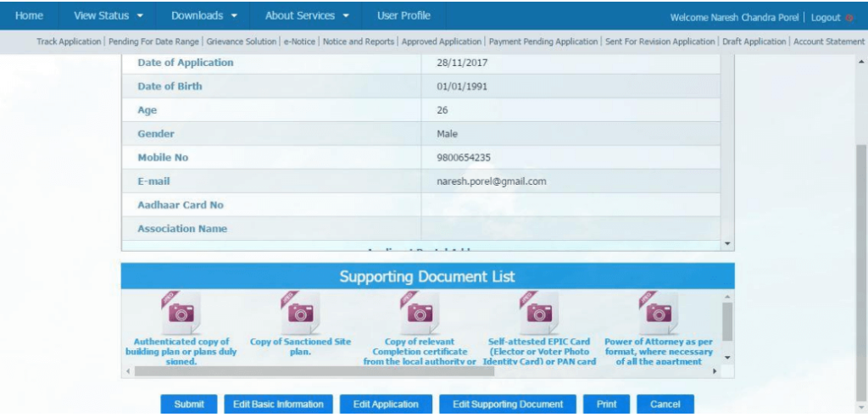This screenshot has width=868, height=417.
Task: Open the Sanctioned Site plan JPEG icon
Action: pyautogui.click(x=301, y=313)
